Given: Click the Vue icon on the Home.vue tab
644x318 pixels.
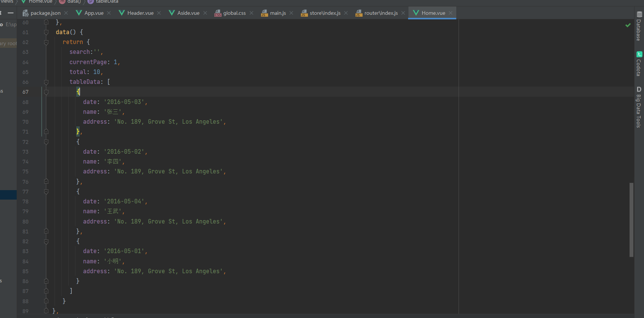Looking at the screenshot, I should pos(416,13).
